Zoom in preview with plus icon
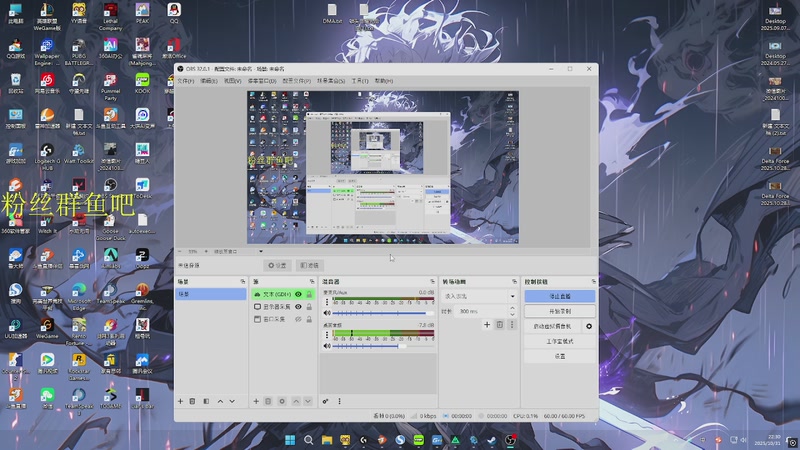 pyautogui.click(x=206, y=252)
